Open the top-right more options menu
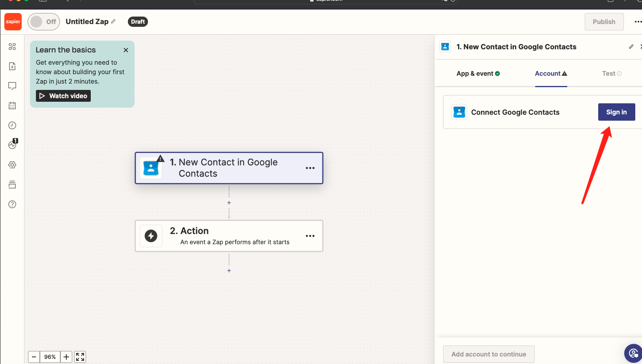 coord(638,22)
